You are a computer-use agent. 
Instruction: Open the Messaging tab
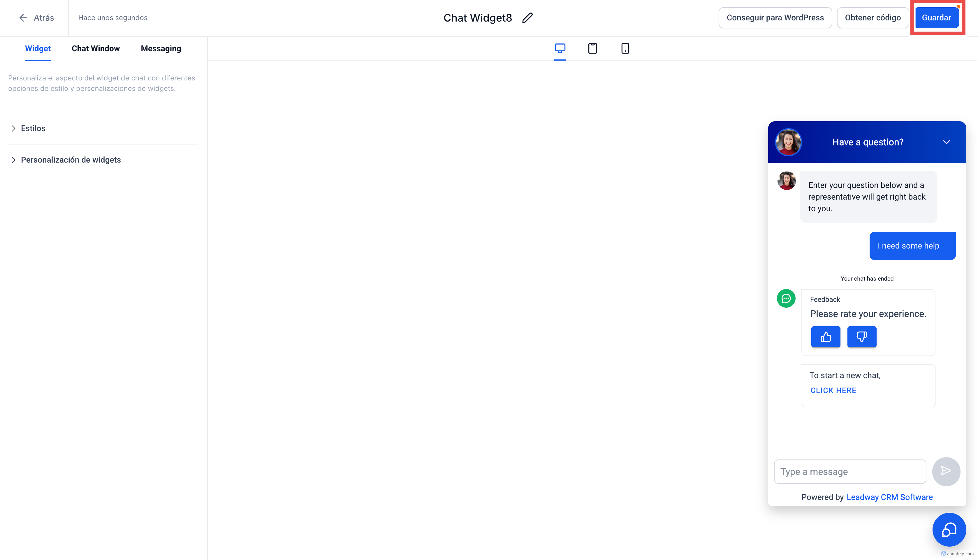click(x=161, y=48)
